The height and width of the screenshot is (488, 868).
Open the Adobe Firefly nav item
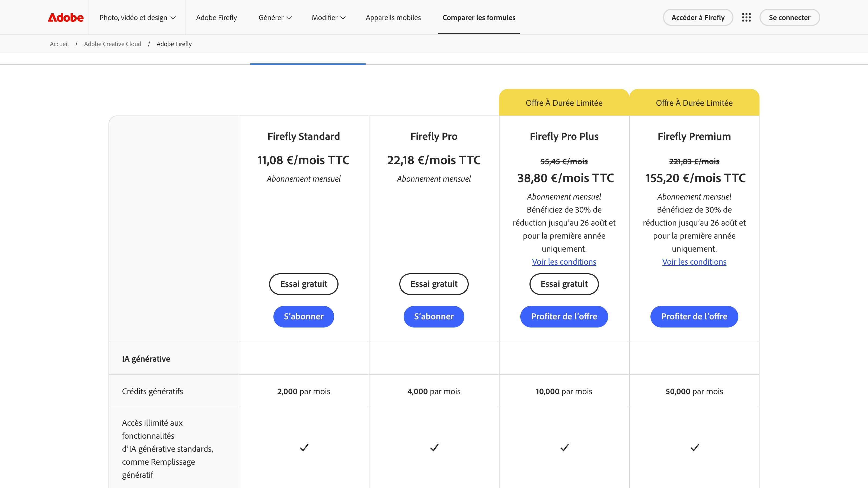pyautogui.click(x=216, y=18)
